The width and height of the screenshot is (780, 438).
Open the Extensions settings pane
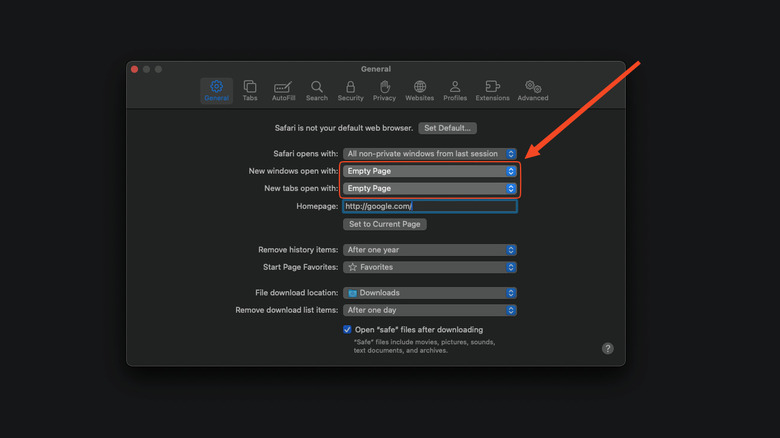coord(492,90)
